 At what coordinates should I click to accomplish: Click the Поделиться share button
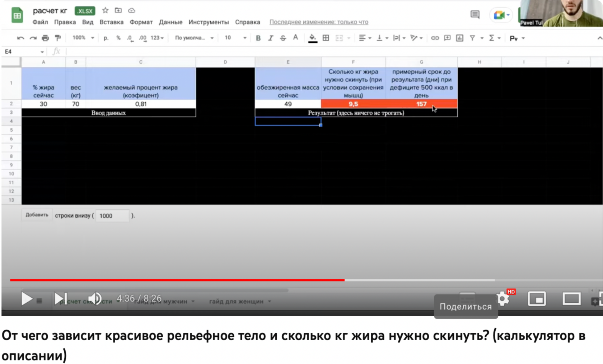click(x=466, y=307)
